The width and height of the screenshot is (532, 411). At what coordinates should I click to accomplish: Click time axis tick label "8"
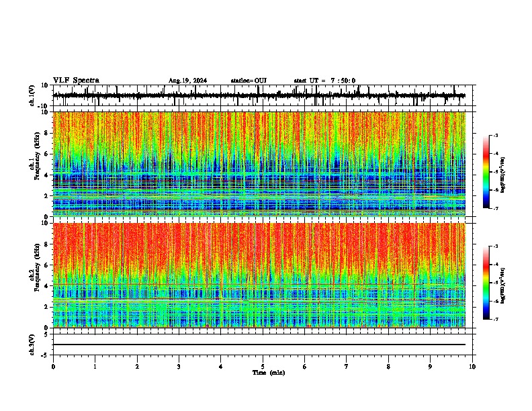pos(388,367)
